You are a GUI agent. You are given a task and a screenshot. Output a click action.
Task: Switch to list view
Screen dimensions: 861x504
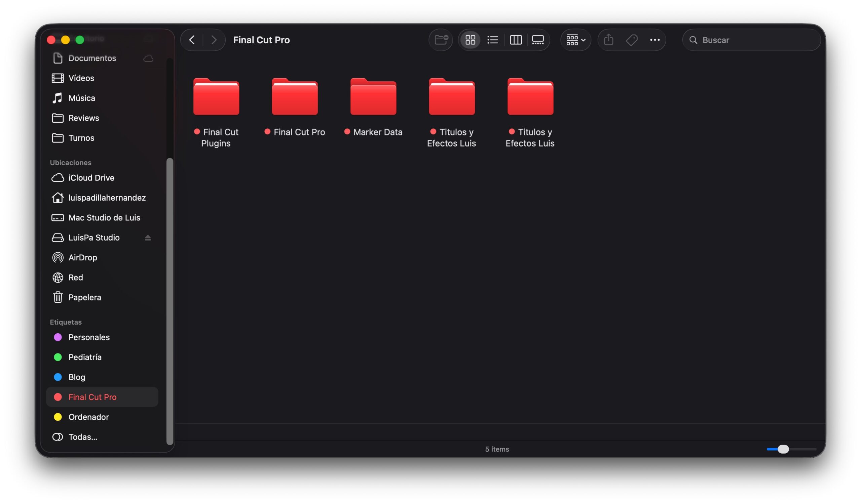[x=493, y=40]
